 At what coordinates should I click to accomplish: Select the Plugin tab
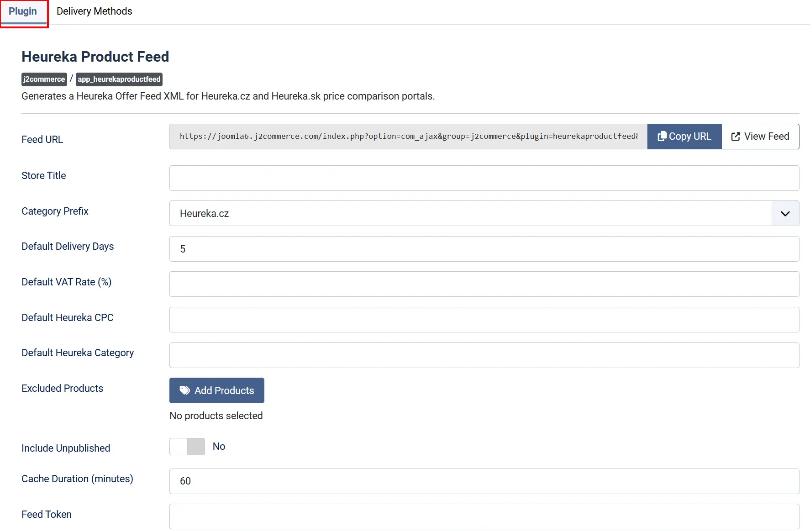coord(23,11)
